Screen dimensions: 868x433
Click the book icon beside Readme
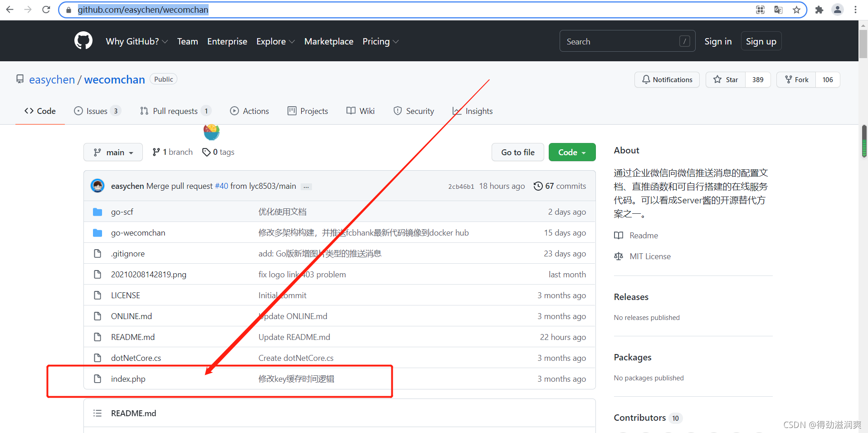click(x=619, y=236)
